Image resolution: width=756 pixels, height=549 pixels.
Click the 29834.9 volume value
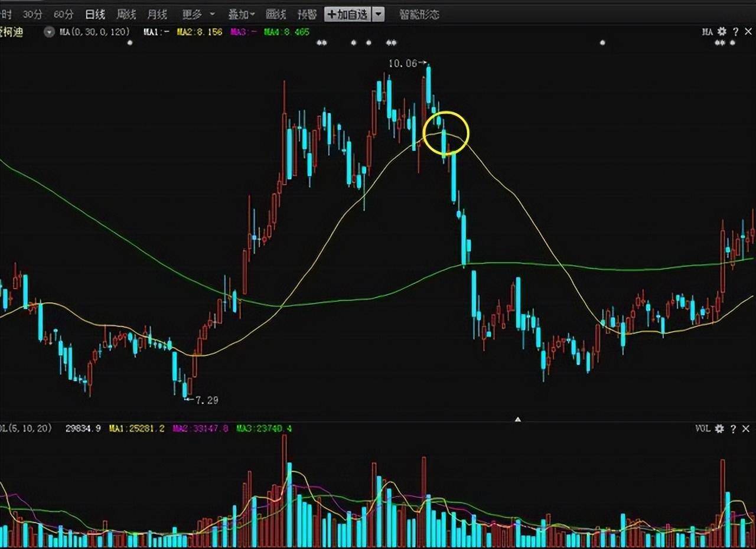(84, 428)
